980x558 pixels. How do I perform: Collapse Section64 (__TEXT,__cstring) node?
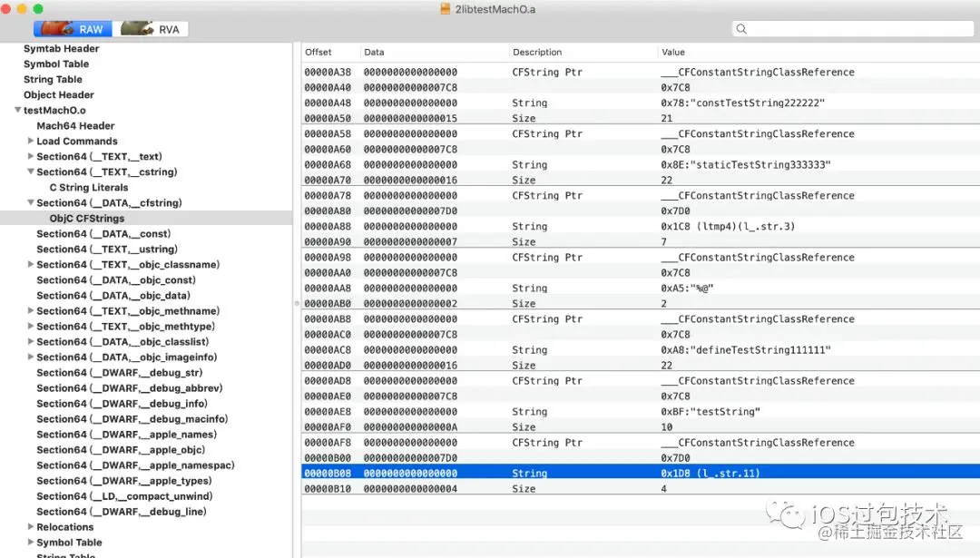pyautogui.click(x=30, y=171)
